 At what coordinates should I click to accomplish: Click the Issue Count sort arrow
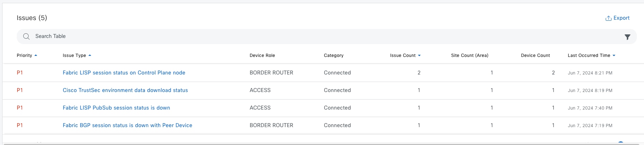tap(419, 55)
